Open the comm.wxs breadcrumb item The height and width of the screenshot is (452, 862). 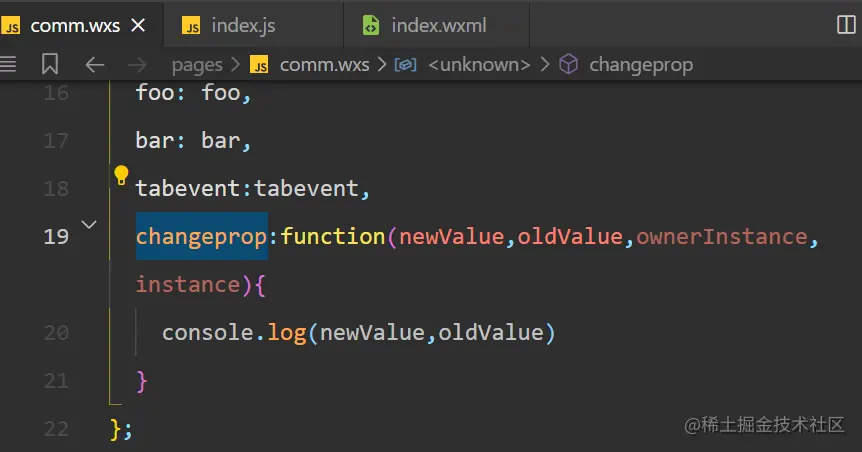[324, 65]
